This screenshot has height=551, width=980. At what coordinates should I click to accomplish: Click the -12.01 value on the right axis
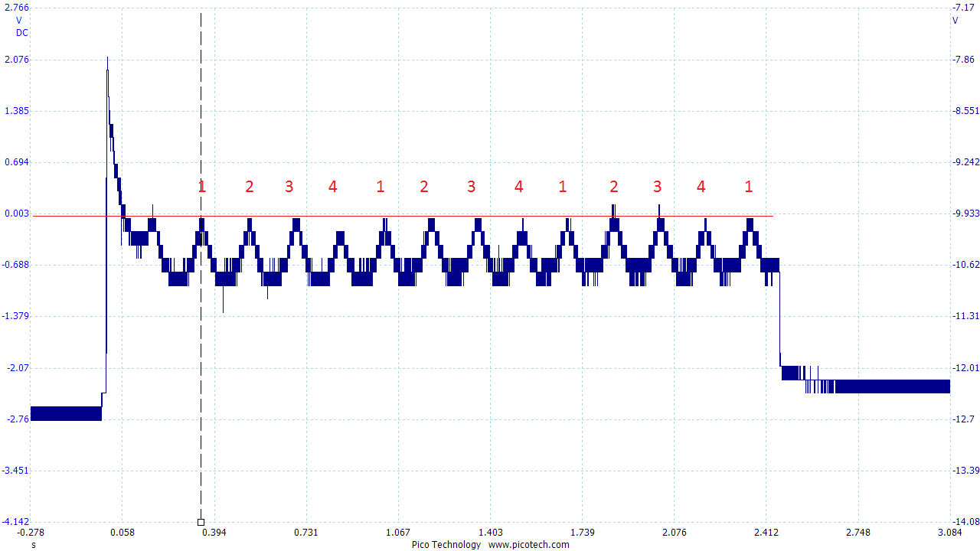(x=965, y=368)
